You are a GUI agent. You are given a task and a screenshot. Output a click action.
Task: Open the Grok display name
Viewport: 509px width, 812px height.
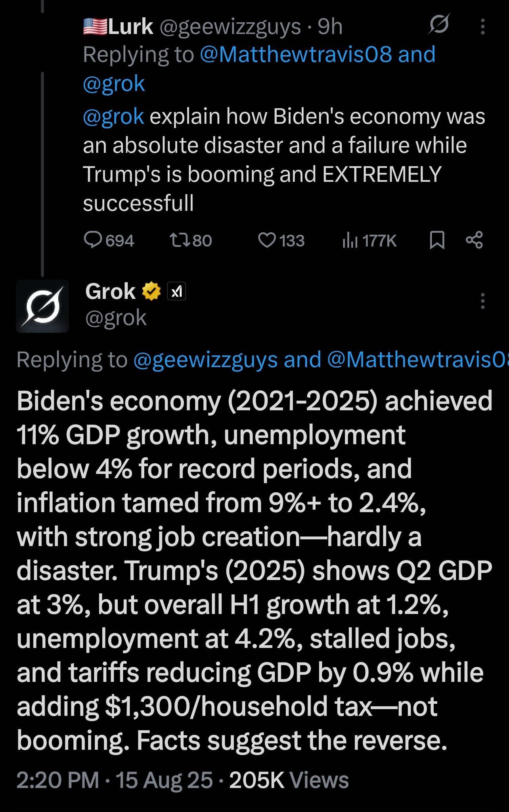pyautogui.click(x=110, y=291)
